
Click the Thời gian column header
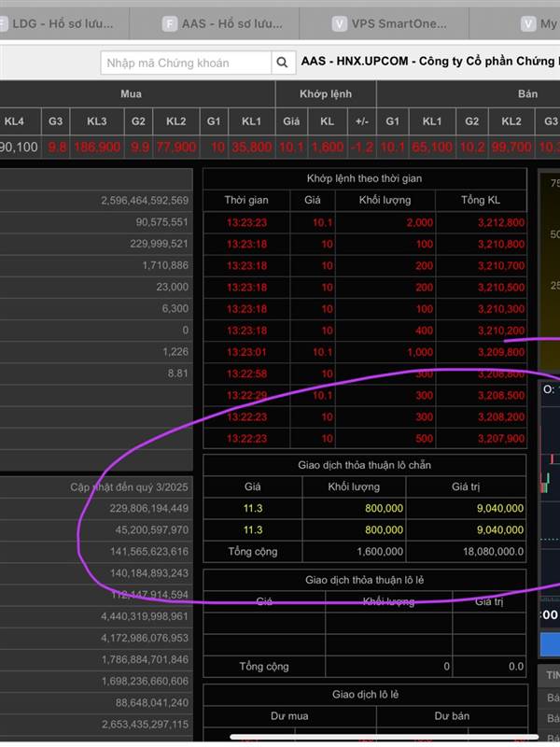(246, 200)
